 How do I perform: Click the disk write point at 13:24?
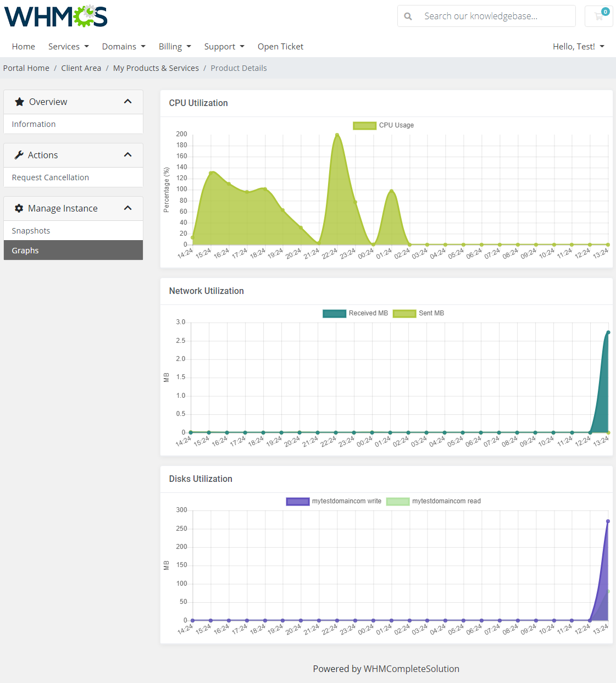point(608,521)
